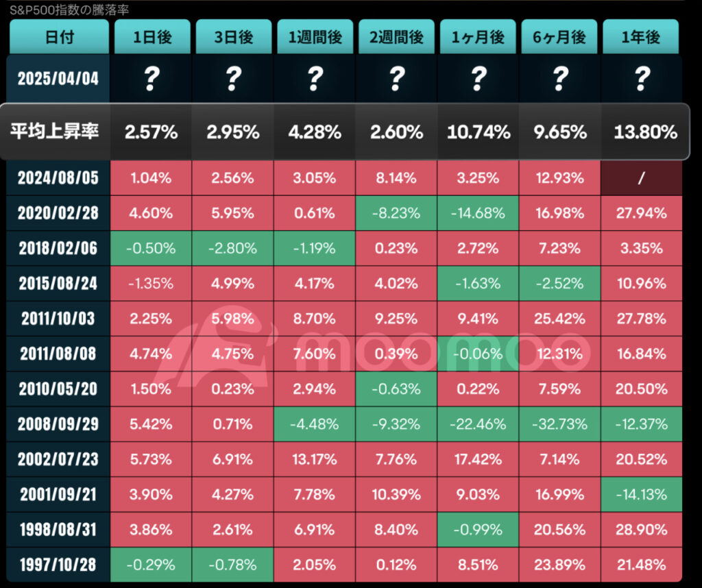The image size is (702, 588).
Task: Select the 1日後 column header
Action: 152,37
